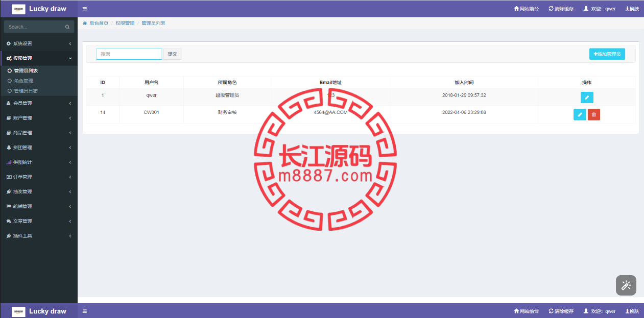This screenshot has width=644, height=318.
Task: Open the 欢迎: qwer user menu in top header
Action: 599,9
